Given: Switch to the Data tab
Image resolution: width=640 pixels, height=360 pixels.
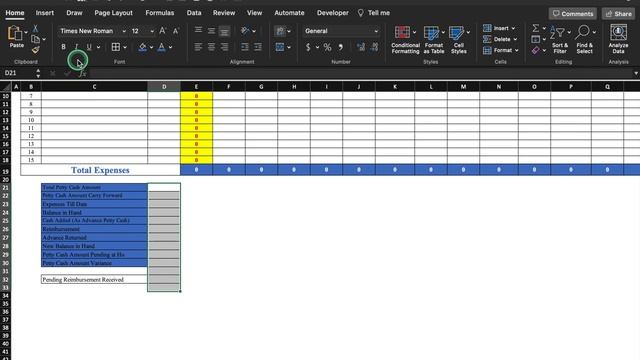Looking at the screenshot, I should tap(194, 13).
